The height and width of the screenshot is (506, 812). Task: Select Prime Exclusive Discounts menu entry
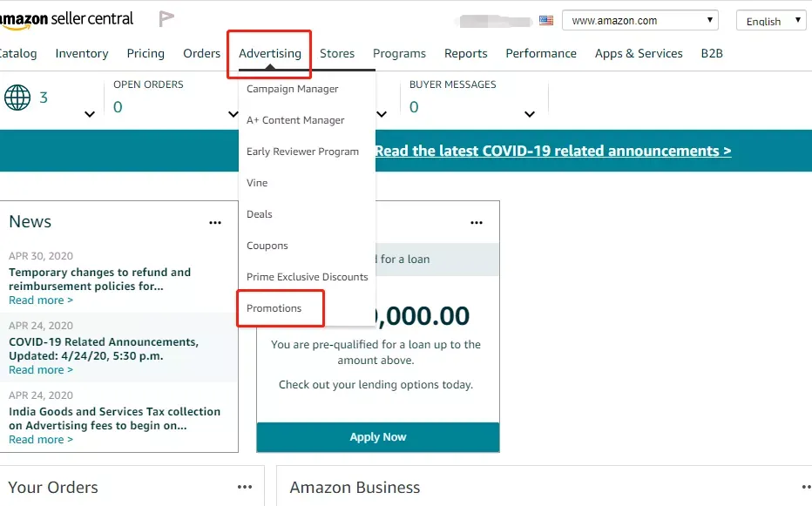[307, 277]
